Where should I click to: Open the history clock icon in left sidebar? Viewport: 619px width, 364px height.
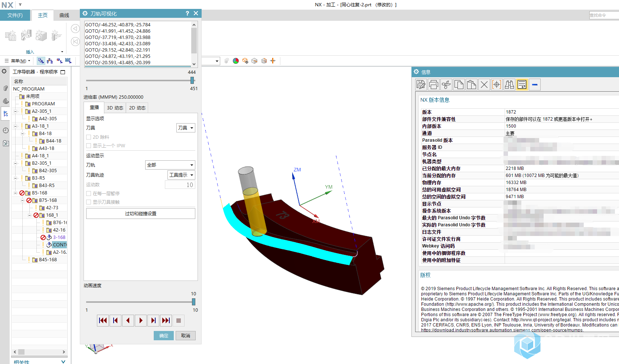[x=6, y=130]
